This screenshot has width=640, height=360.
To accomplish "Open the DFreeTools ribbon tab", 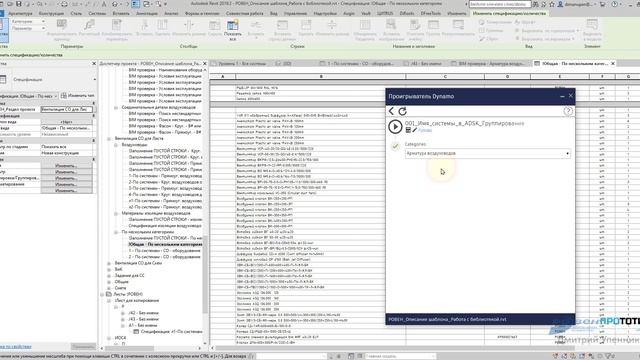I will pyautogui.click(x=430, y=13).
